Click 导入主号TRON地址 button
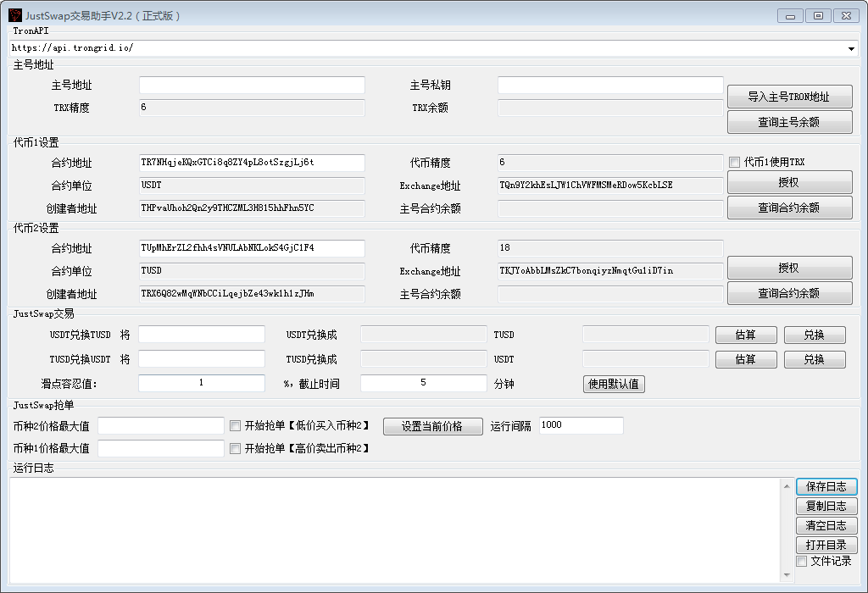The width and height of the screenshot is (868, 593). point(789,97)
